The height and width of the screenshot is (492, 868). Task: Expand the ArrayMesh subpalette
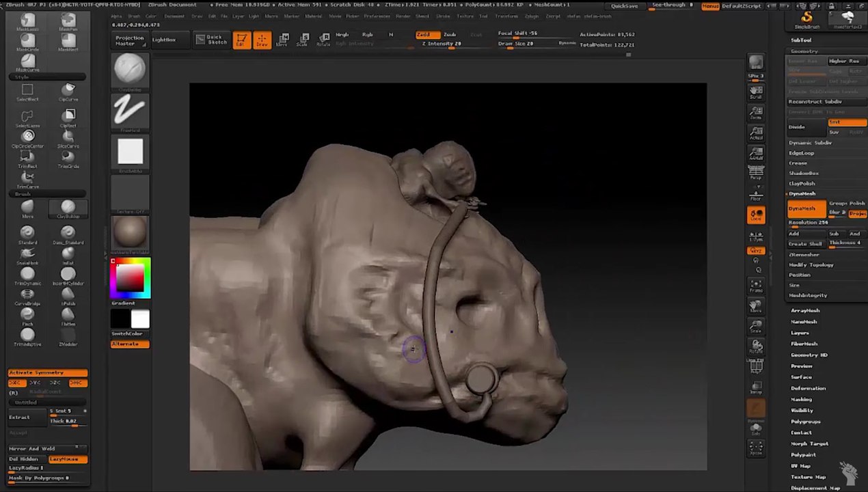[x=805, y=310]
